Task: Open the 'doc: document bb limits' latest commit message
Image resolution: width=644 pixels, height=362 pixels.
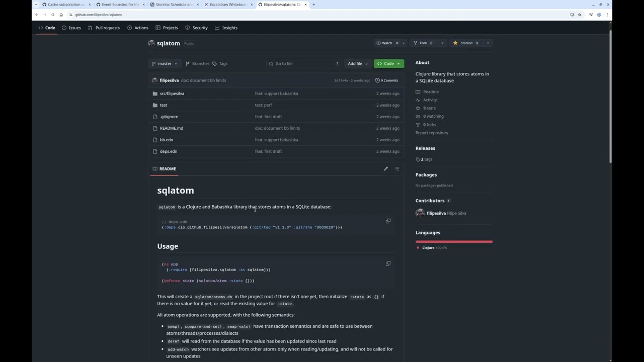Action: tap(203, 80)
